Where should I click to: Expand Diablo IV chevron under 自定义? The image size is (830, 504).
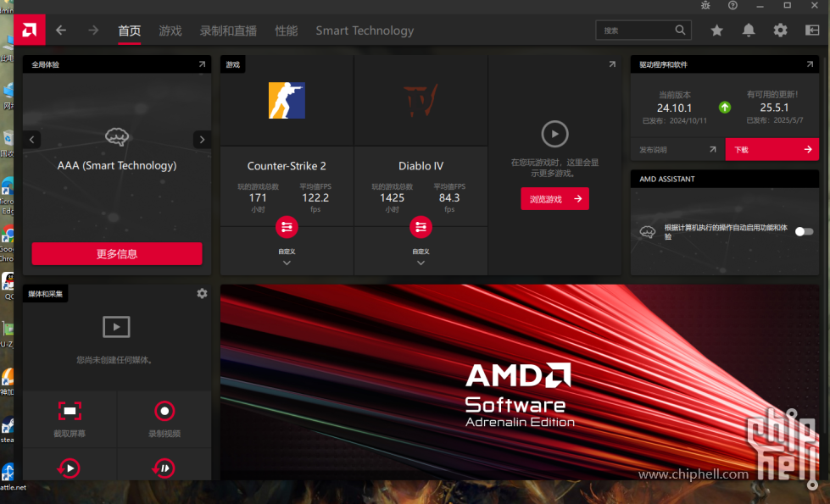point(421,263)
